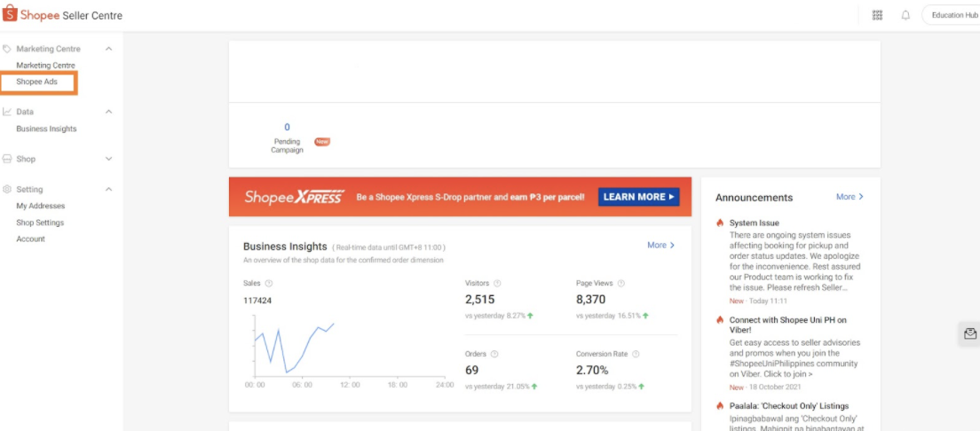980x431 pixels.
Task: Click the flame icon beside System Issue
Action: pos(720,223)
